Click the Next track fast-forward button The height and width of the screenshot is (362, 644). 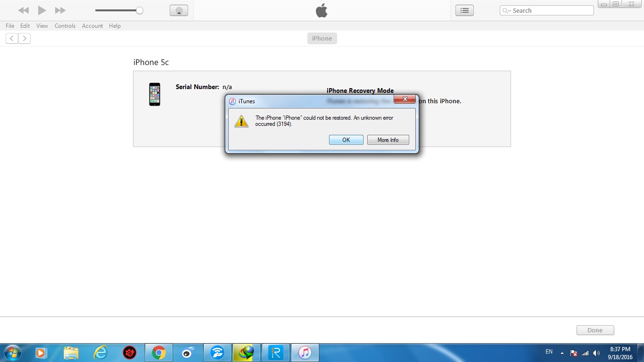(60, 10)
